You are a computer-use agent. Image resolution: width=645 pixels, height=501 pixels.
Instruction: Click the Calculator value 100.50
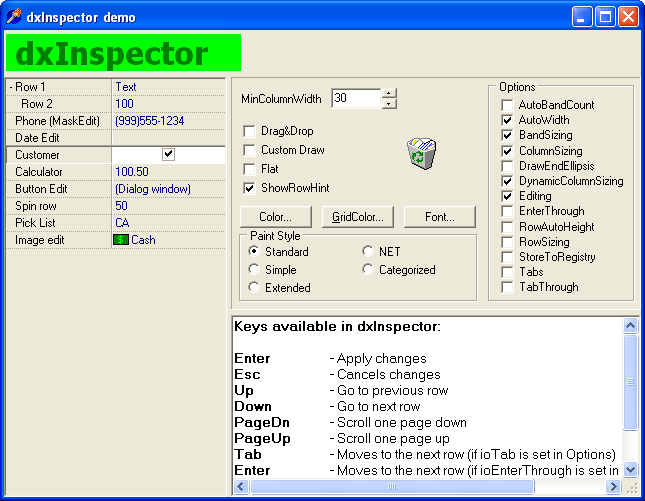(x=132, y=172)
